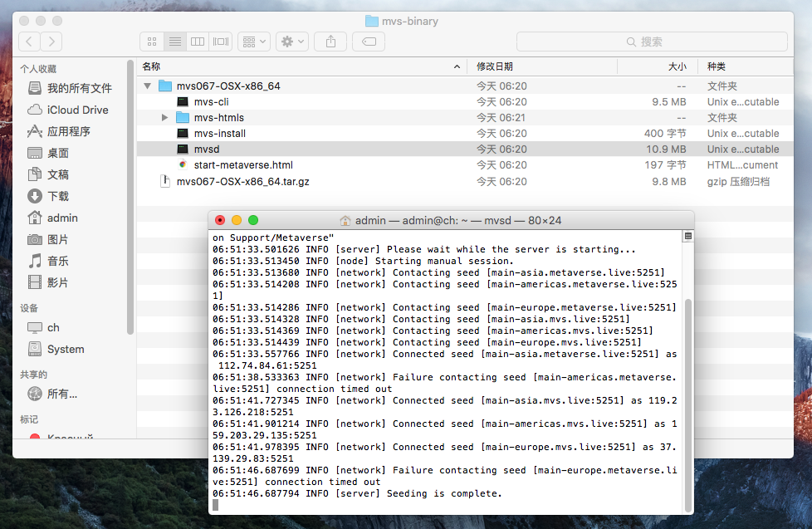The width and height of the screenshot is (812, 529).
Task: Go back in Finder history
Action: tap(29, 42)
